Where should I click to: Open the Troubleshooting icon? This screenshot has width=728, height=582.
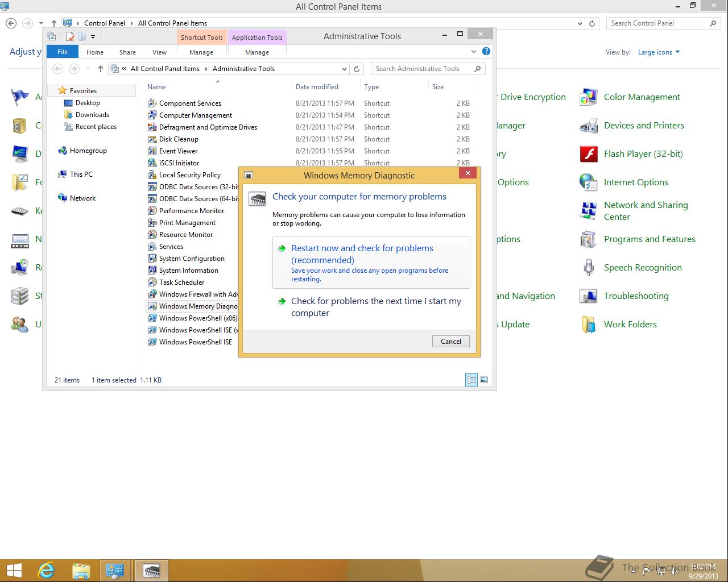tap(588, 296)
